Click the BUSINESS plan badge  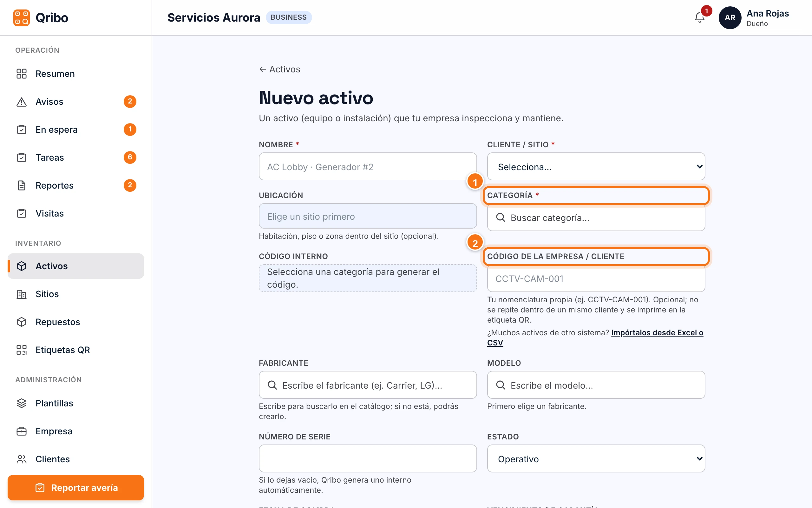click(289, 17)
